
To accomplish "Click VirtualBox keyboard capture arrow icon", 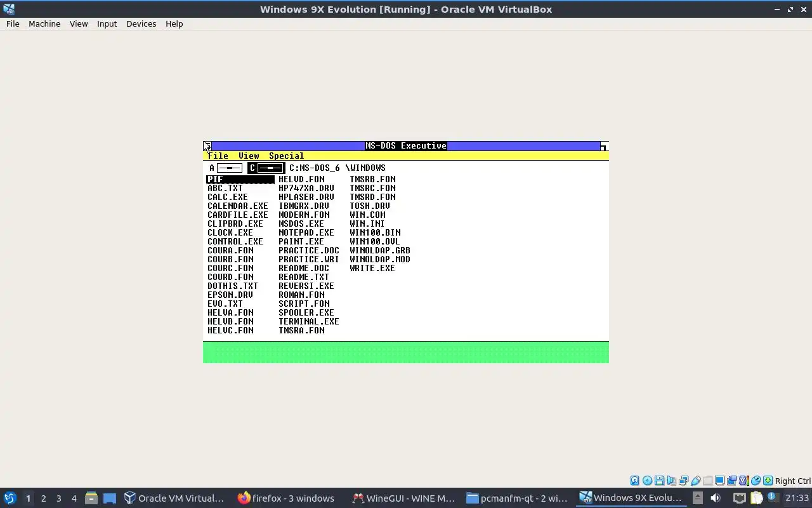I will [768, 481].
